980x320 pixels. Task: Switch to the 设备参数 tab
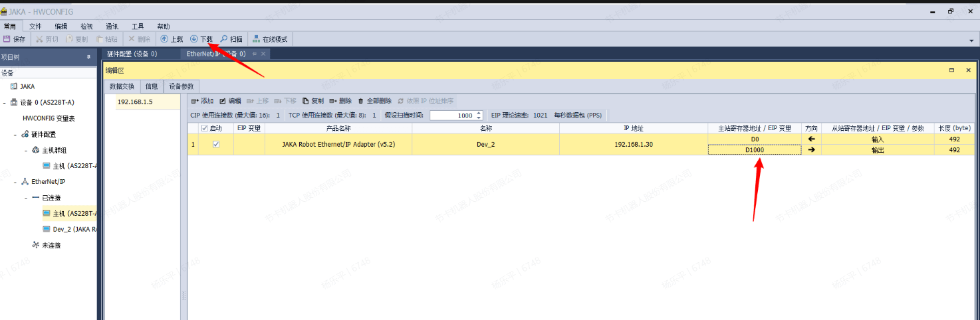coord(182,86)
